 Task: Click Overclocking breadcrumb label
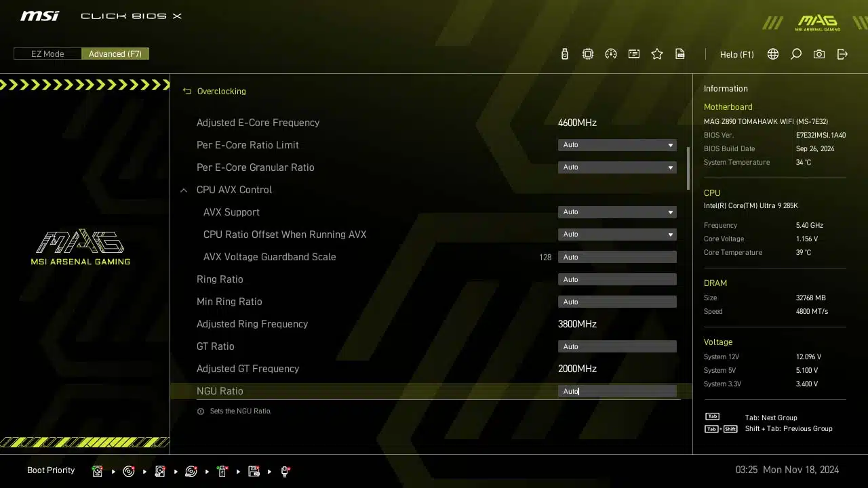(x=222, y=91)
